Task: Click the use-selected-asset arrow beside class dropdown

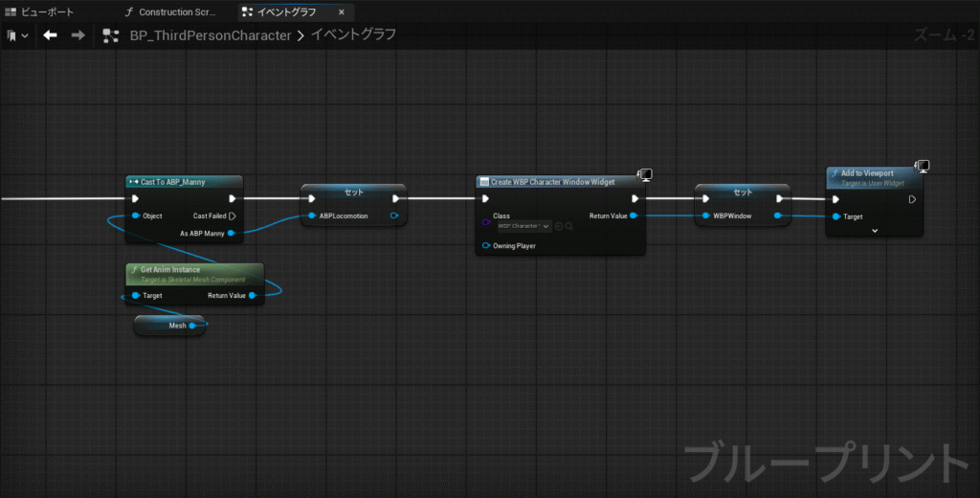Action: (x=559, y=226)
